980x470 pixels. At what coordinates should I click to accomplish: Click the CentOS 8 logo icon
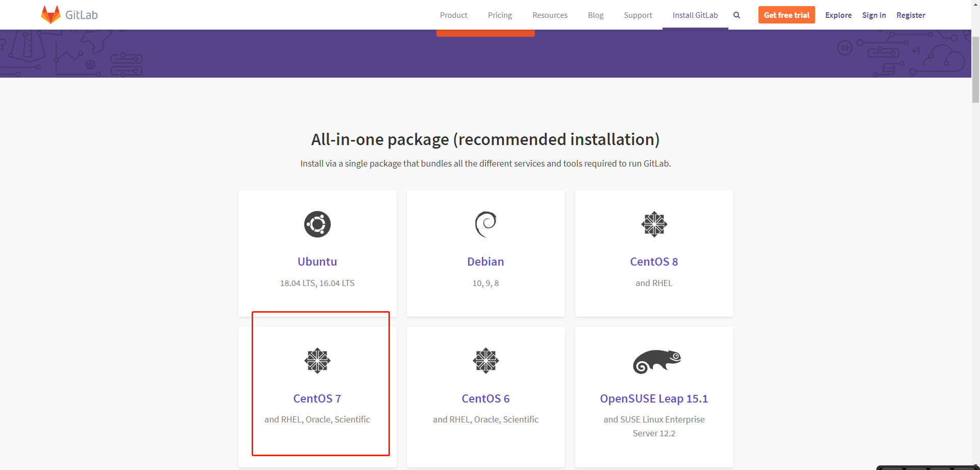(x=654, y=224)
